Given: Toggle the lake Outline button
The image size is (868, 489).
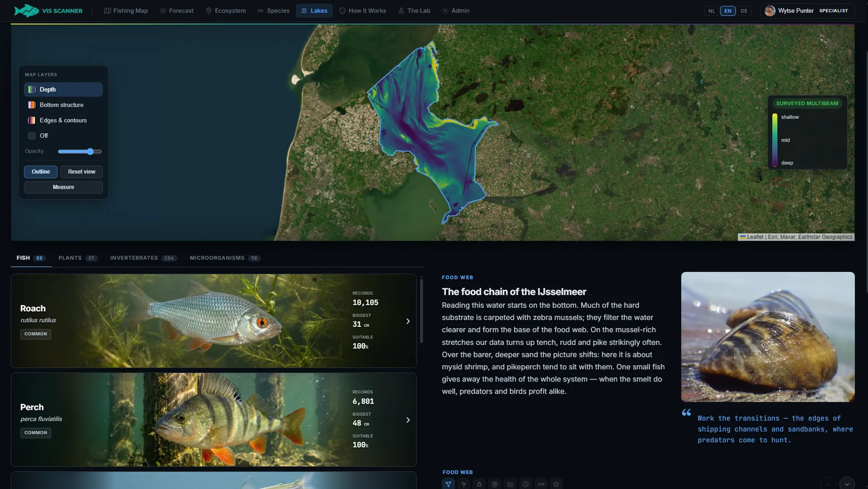Looking at the screenshot, I should pos(41,172).
